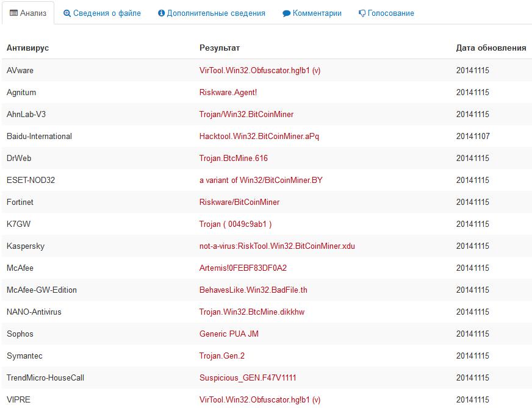
Task: Select AVware result VirTool.Win32.Obfuscator.hg!b1
Action: (260, 70)
